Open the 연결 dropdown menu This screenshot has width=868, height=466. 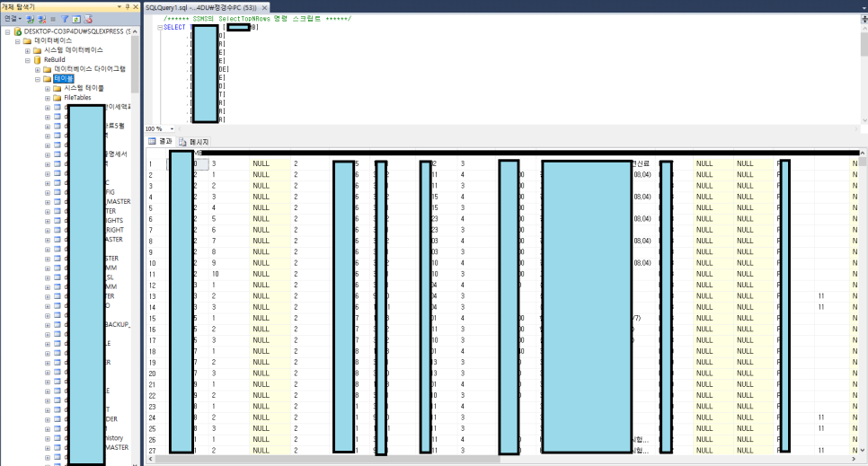pyautogui.click(x=13, y=19)
